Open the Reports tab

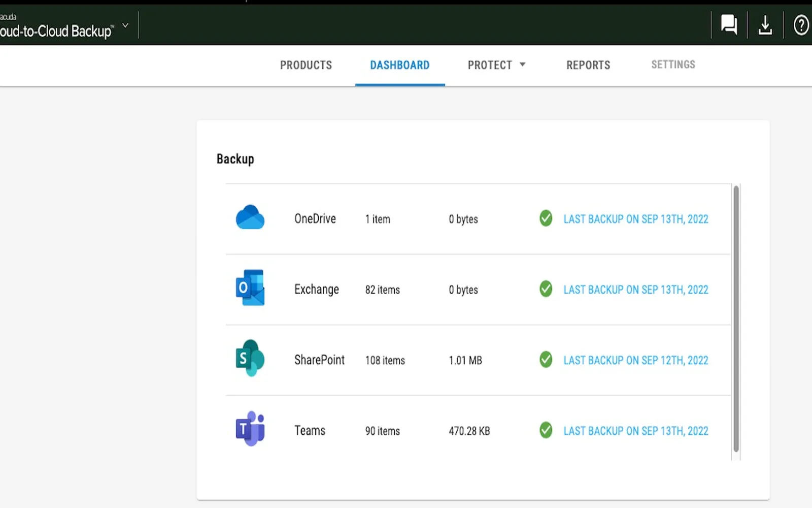click(588, 65)
